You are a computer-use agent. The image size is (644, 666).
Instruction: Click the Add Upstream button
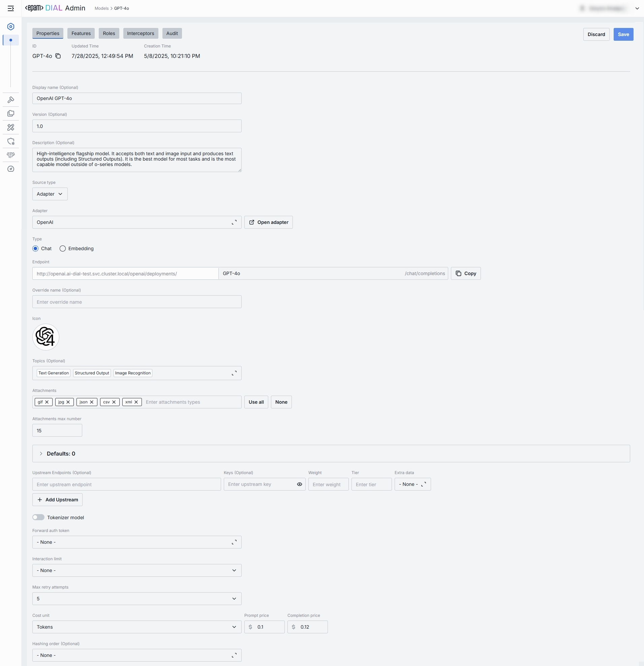click(58, 500)
